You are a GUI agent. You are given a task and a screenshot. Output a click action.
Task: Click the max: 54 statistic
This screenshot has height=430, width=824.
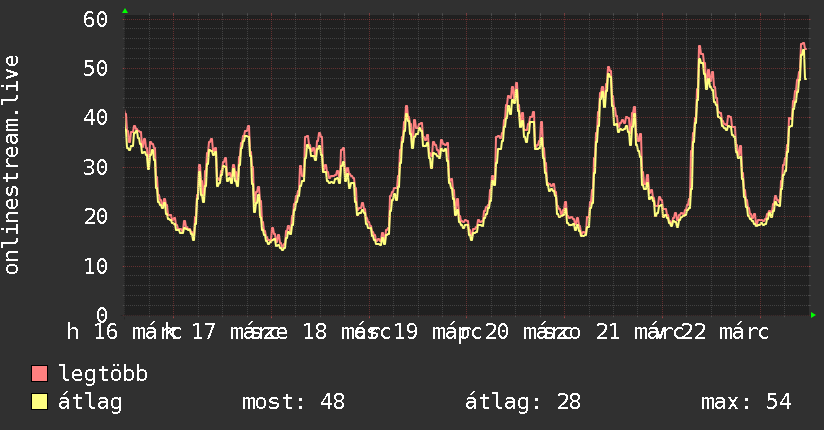[746, 402]
